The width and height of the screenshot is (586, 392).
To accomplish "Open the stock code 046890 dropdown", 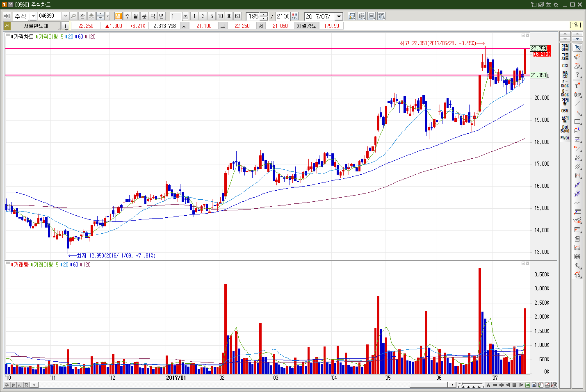I will coord(65,16).
